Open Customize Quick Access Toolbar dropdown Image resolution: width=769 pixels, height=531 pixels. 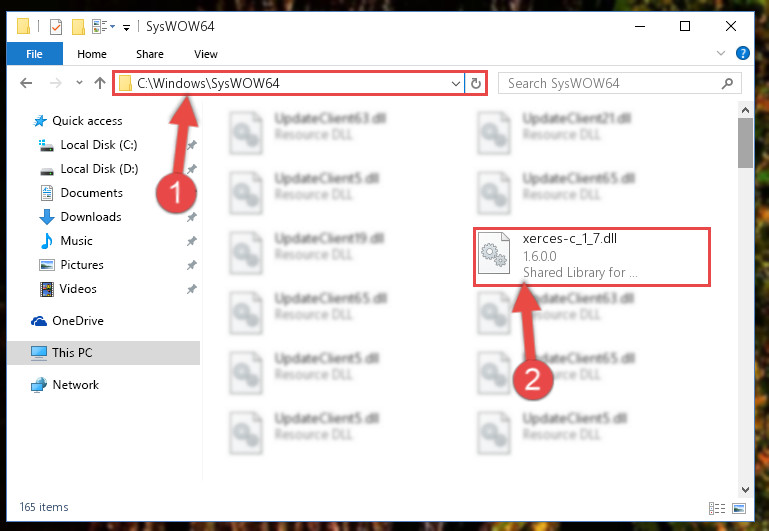pos(127,27)
